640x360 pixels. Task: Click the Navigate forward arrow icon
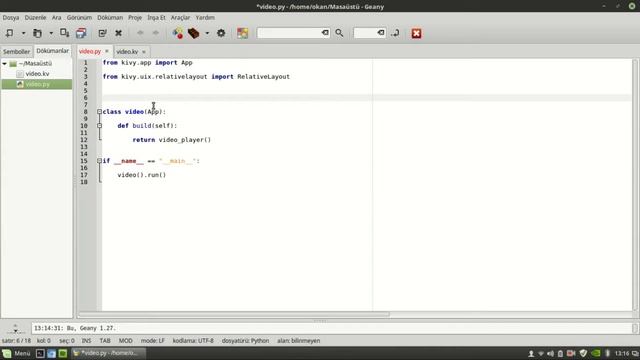coord(156,33)
